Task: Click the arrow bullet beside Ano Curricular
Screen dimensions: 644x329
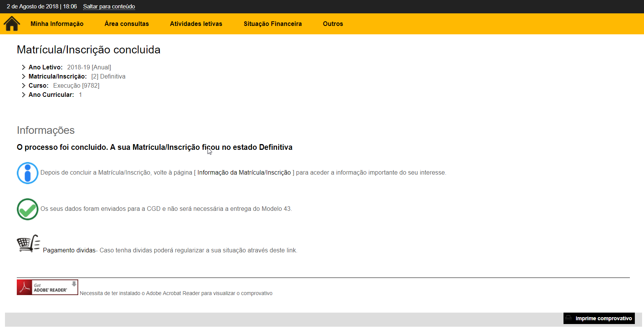Action: [24, 95]
